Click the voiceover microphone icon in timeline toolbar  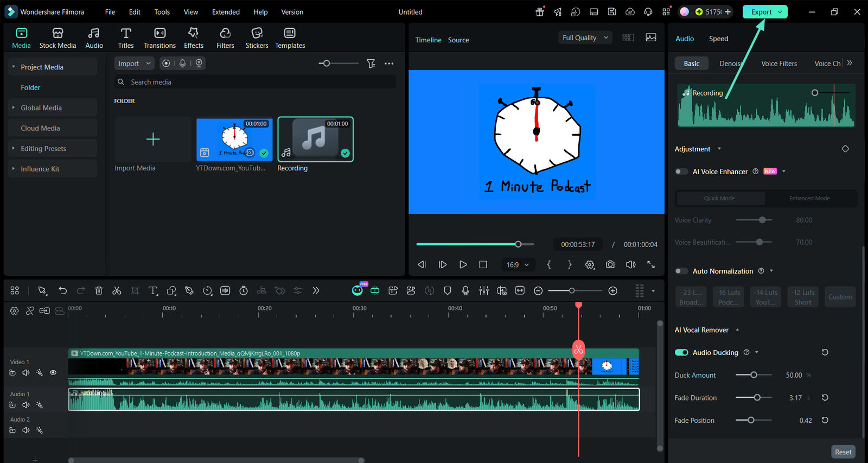pos(465,291)
